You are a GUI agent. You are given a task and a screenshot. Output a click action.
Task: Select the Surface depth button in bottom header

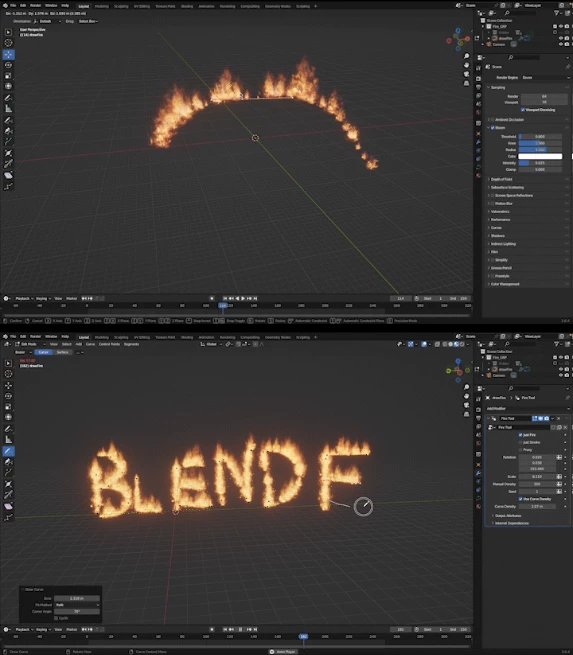[62, 352]
